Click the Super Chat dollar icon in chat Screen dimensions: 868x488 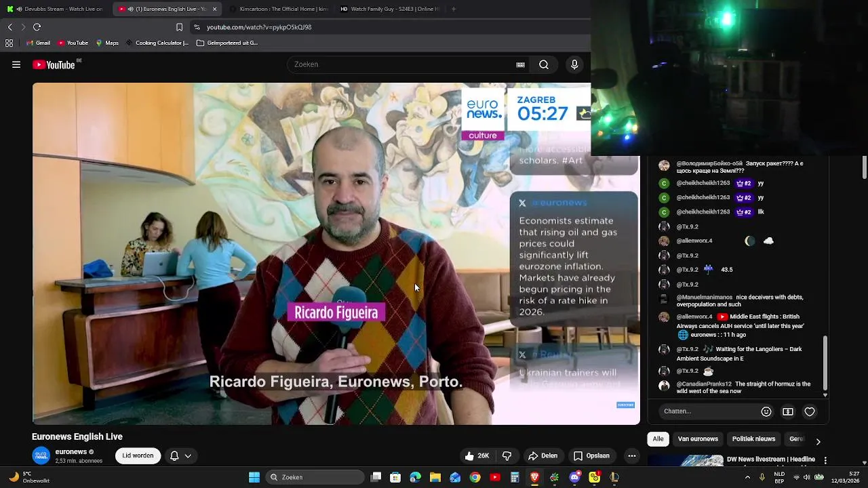pos(788,411)
